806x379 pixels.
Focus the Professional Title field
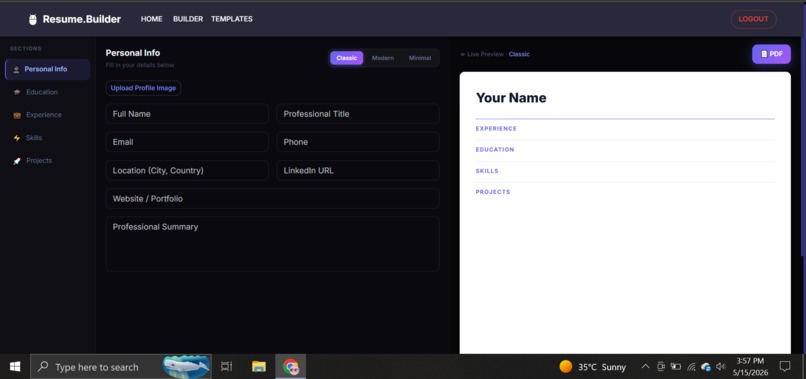(x=358, y=114)
